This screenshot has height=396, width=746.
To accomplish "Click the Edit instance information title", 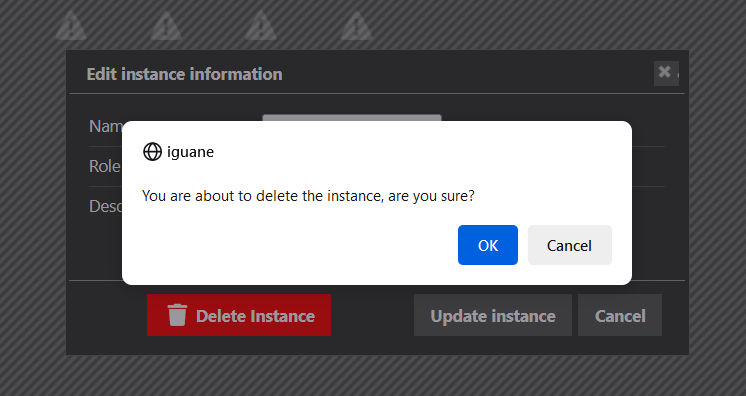I will [x=185, y=74].
